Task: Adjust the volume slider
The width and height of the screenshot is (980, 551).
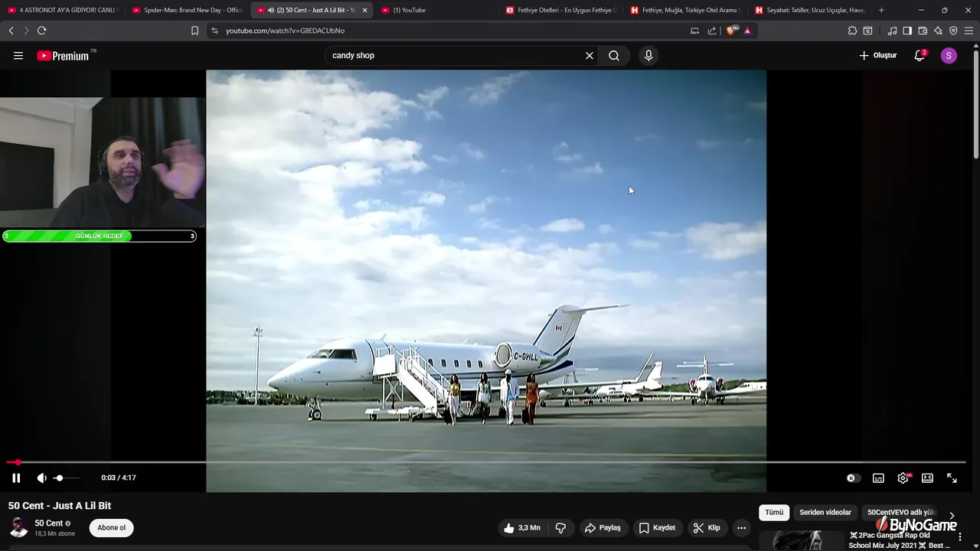Action: 66,478
